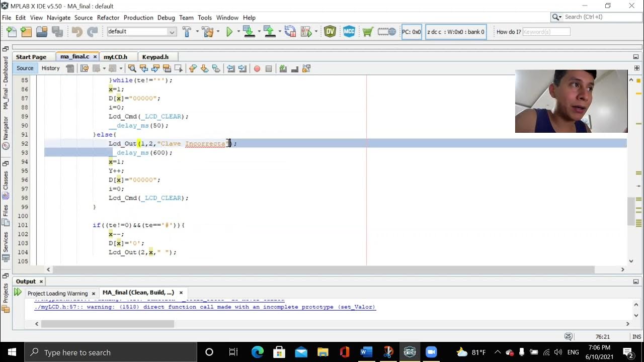
Task: Run the project with the green play icon
Action: point(229,32)
